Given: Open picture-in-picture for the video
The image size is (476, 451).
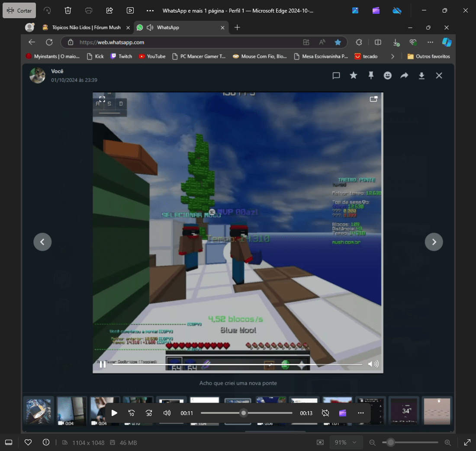Looking at the screenshot, I should pyautogui.click(x=374, y=99).
